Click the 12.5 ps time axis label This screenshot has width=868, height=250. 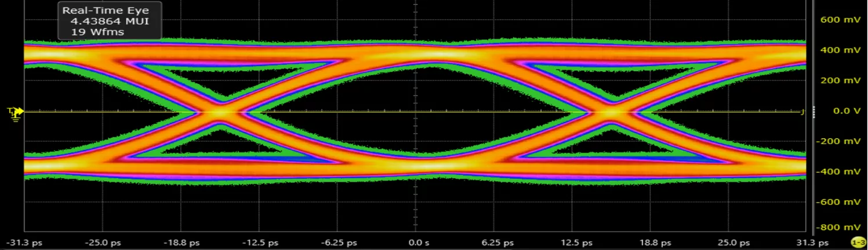579,242
